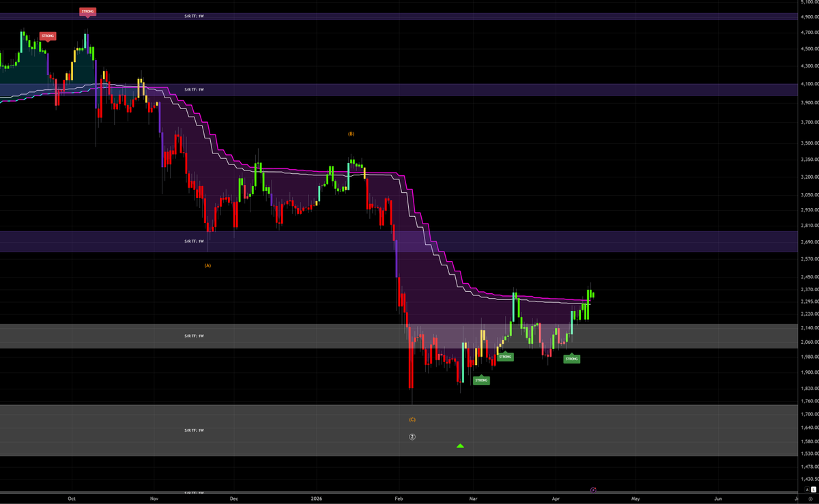The height and width of the screenshot is (504, 819).
Task: Click the red STRONG label in early October
Action: (x=47, y=36)
